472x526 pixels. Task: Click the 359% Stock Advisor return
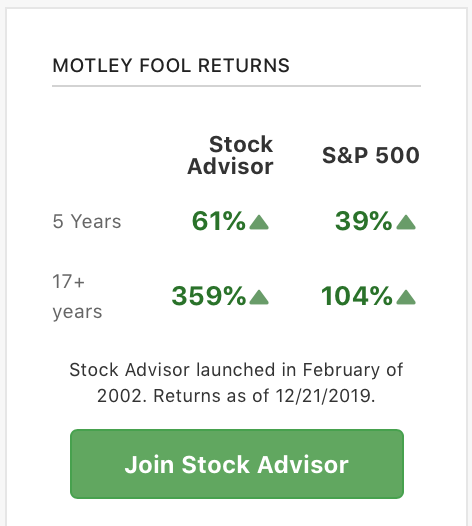point(209,296)
